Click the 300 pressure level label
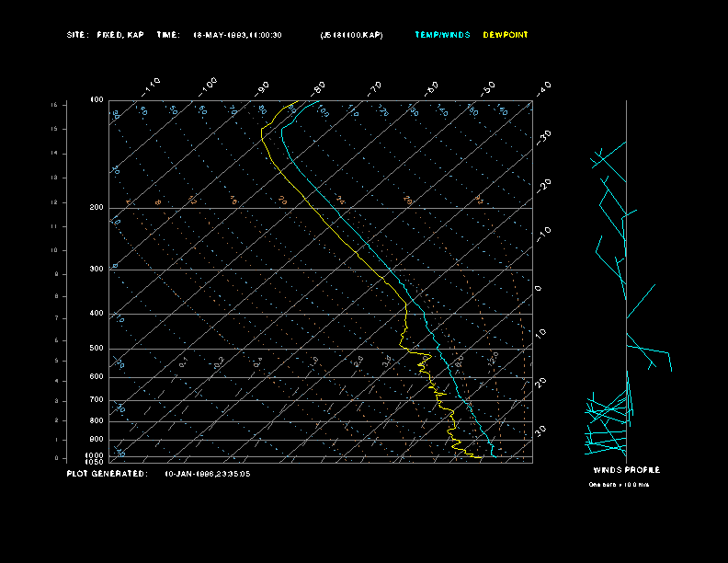 [97, 269]
